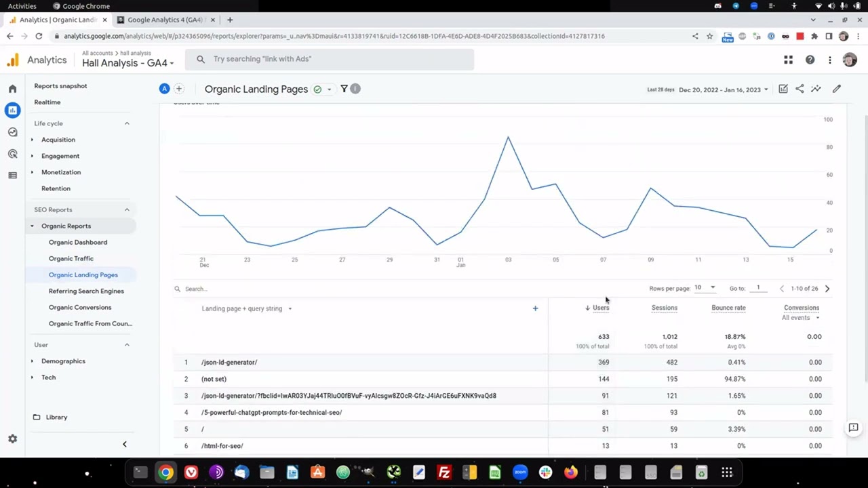
Task: Open Reports snapshot
Action: [x=60, y=86]
